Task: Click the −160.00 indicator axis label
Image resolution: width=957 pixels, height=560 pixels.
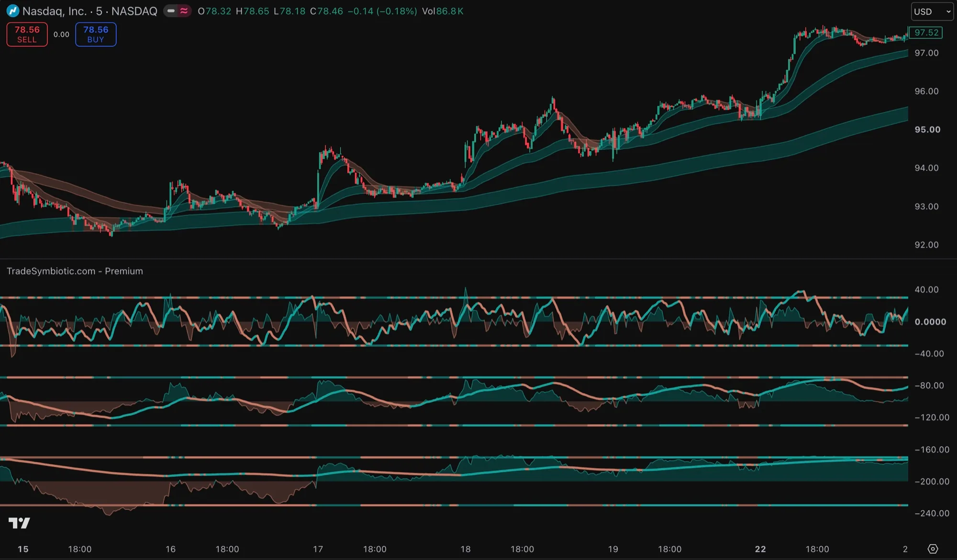Action: (932, 450)
